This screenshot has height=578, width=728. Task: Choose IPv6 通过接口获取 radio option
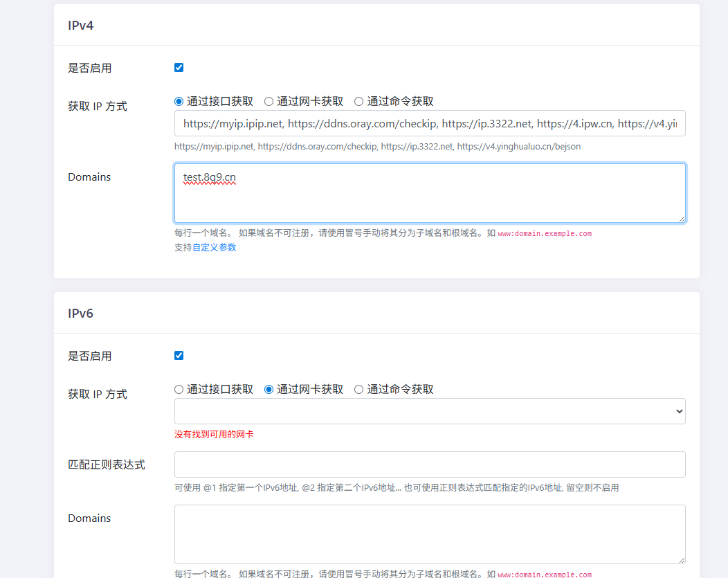(179, 389)
